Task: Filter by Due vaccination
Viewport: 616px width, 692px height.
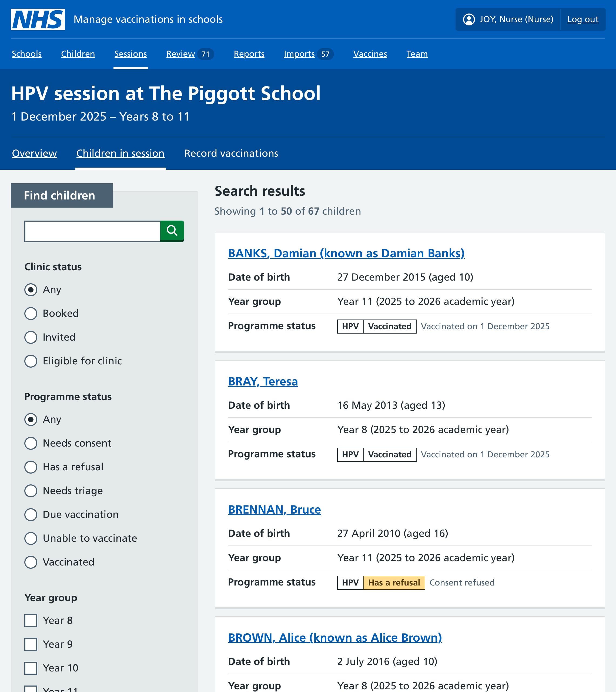Action: coord(31,514)
